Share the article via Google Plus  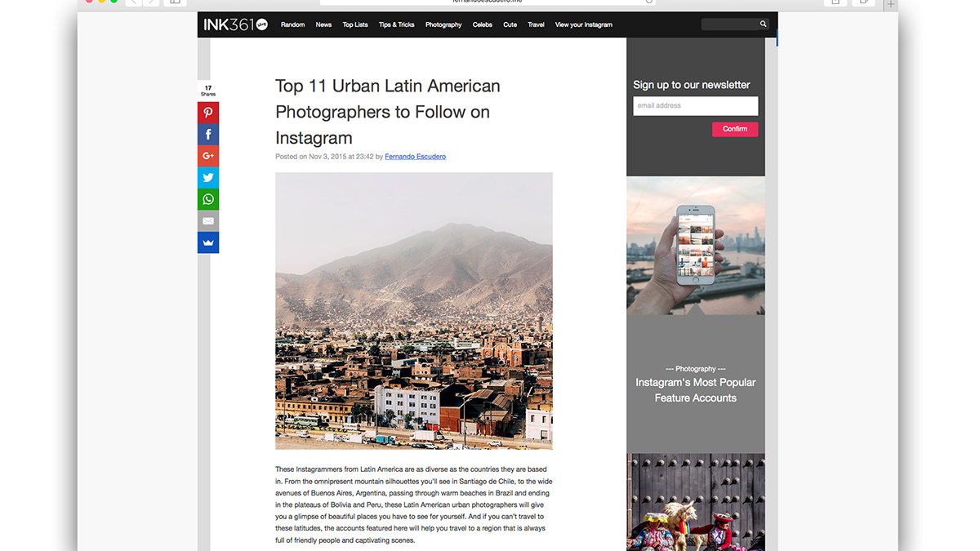208,156
